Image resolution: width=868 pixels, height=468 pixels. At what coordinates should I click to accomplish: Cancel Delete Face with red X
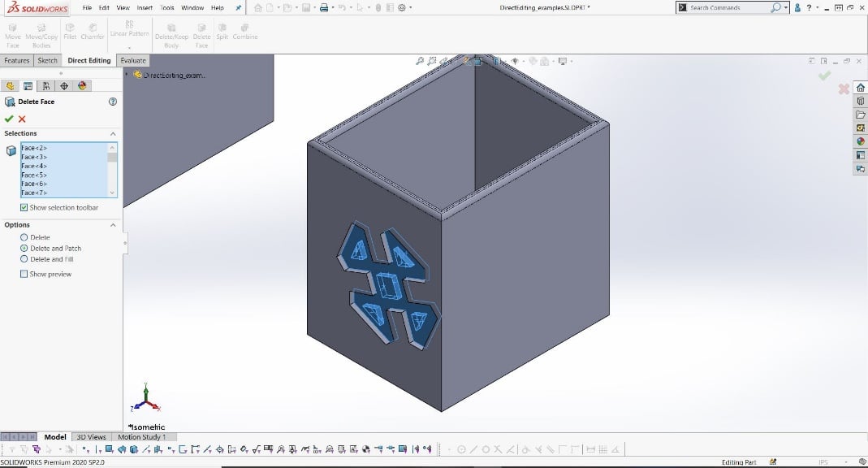tap(22, 119)
